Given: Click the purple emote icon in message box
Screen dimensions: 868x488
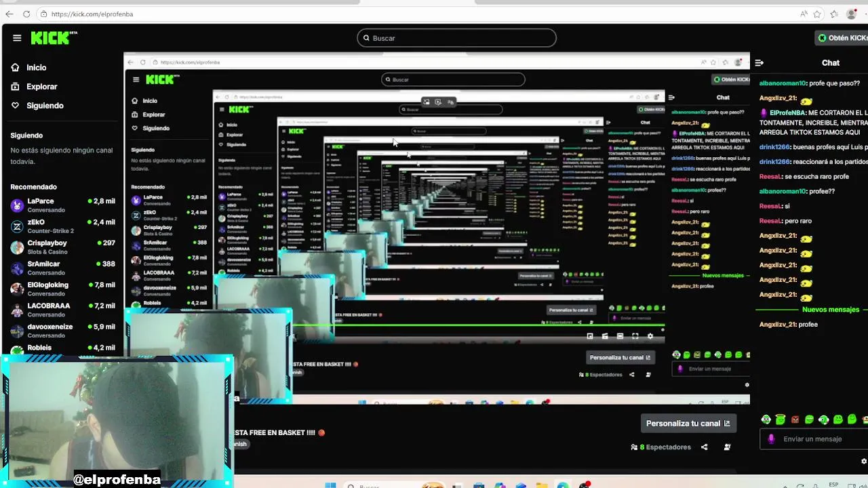Looking at the screenshot, I should pos(771,439).
